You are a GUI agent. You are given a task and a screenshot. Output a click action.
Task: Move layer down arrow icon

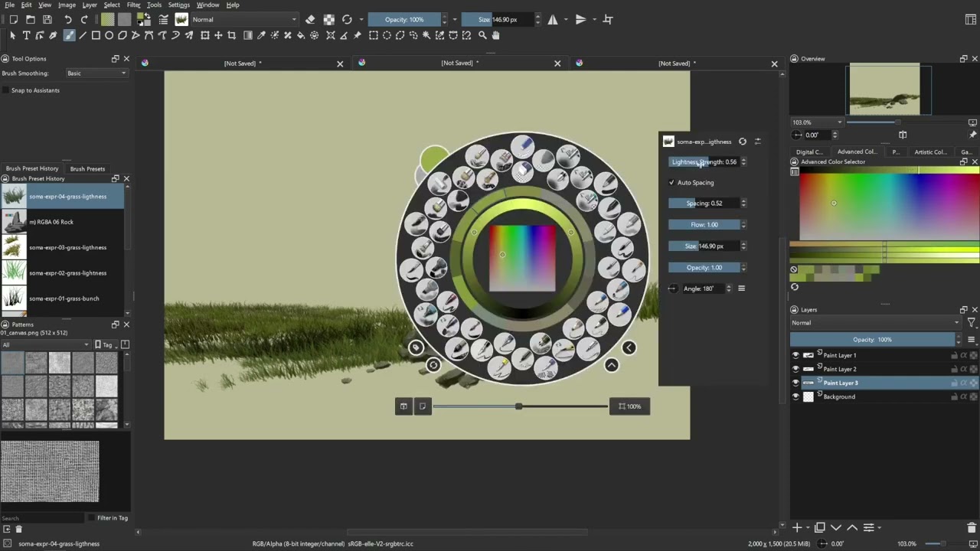tap(836, 527)
